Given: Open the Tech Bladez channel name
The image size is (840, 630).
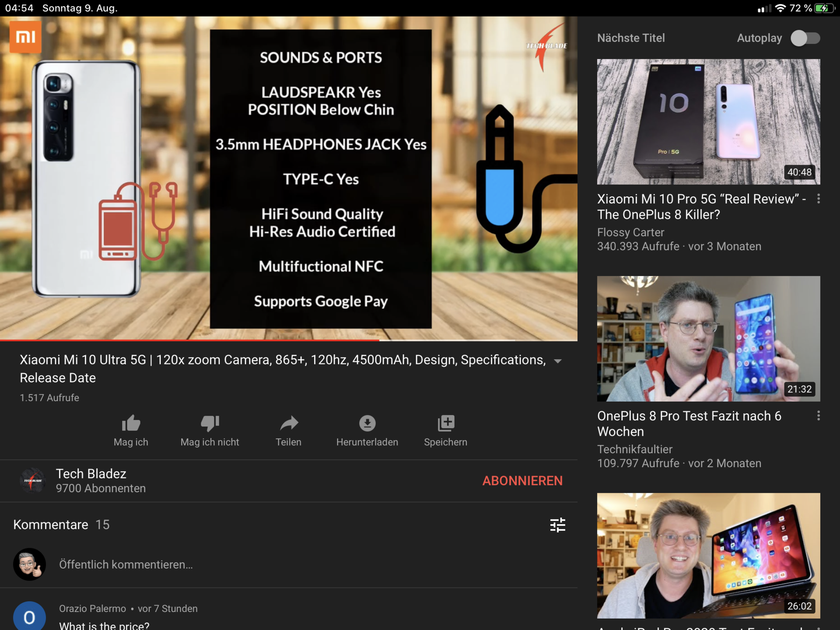Looking at the screenshot, I should pos(91,473).
